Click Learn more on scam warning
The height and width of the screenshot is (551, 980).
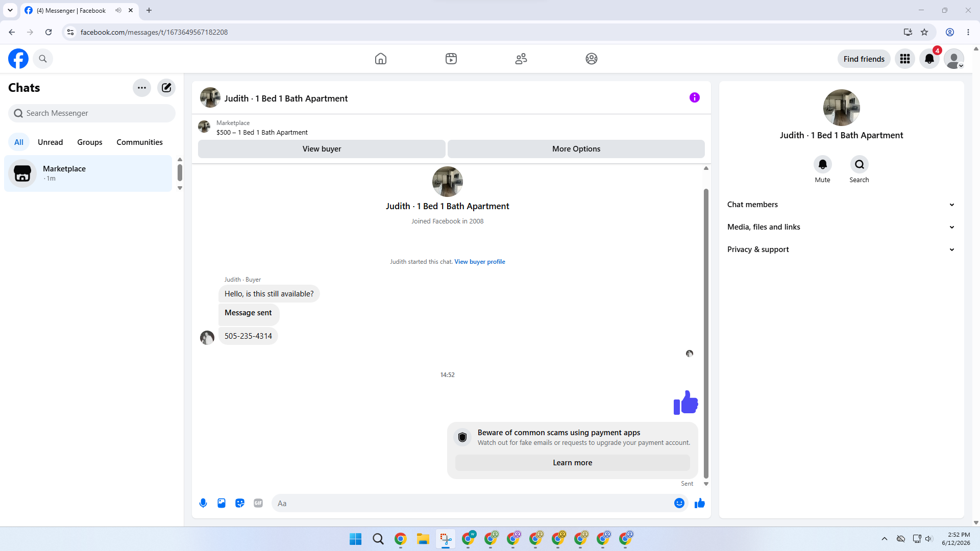coord(573,463)
